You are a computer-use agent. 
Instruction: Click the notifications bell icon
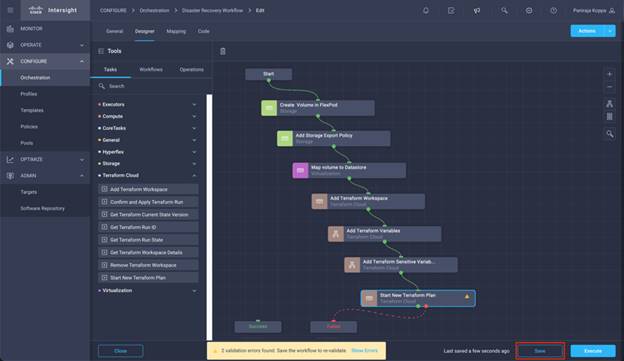[426, 11]
